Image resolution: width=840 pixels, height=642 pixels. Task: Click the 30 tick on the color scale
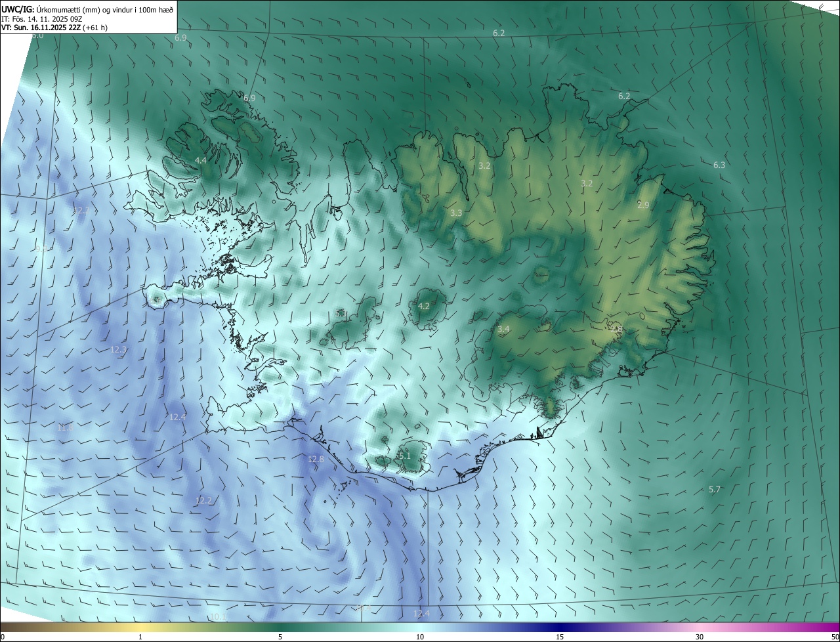coord(700,637)
